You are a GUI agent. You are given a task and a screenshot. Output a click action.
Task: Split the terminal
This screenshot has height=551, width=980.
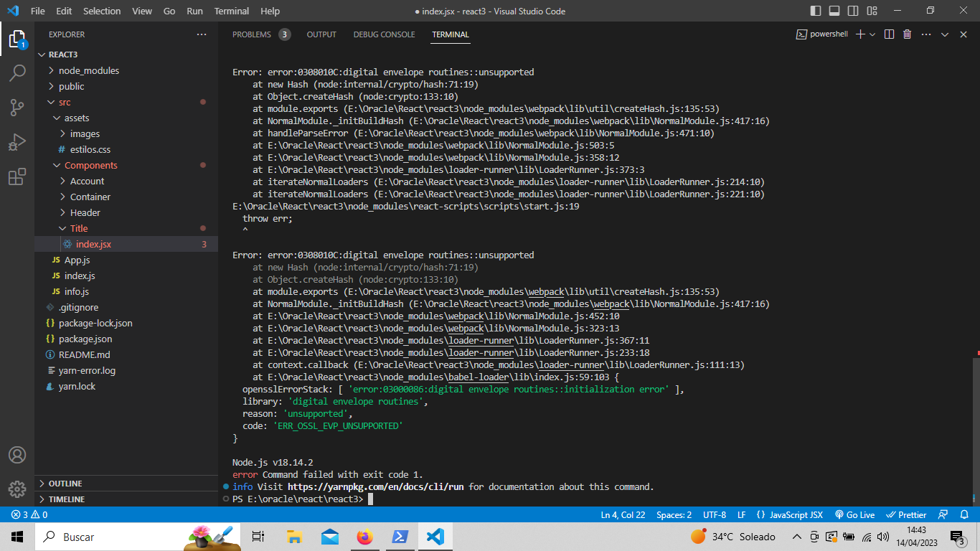pos(889,34)
